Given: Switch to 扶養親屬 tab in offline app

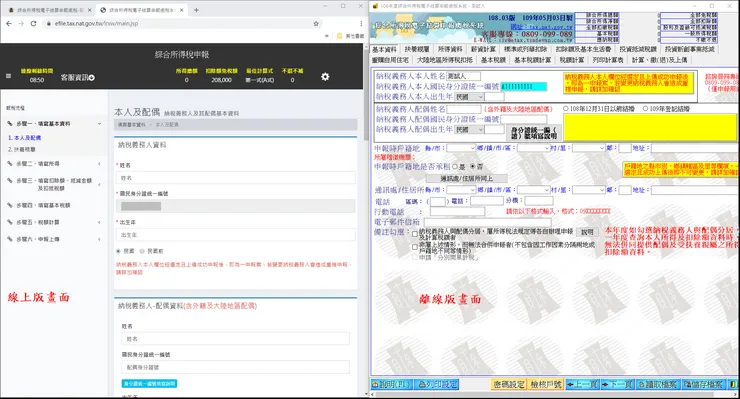Looking at the screenshot, I should (417, 49).
